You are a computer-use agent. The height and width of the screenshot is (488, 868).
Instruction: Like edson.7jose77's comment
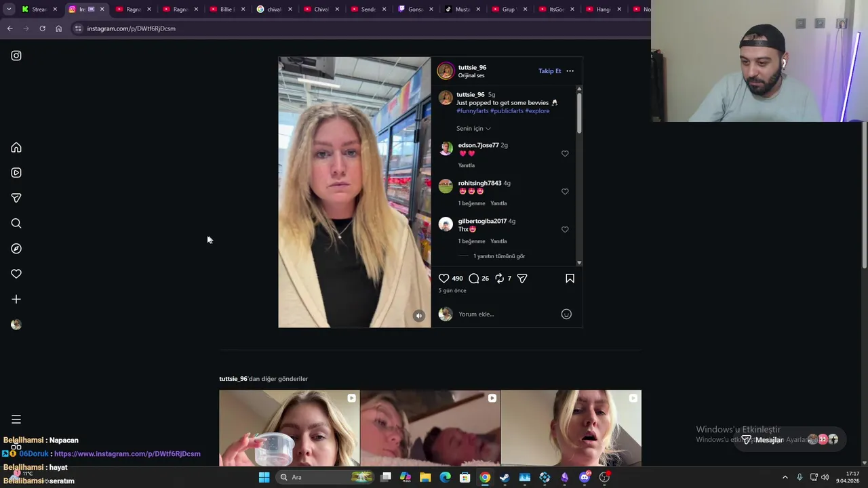coord(565,154)
